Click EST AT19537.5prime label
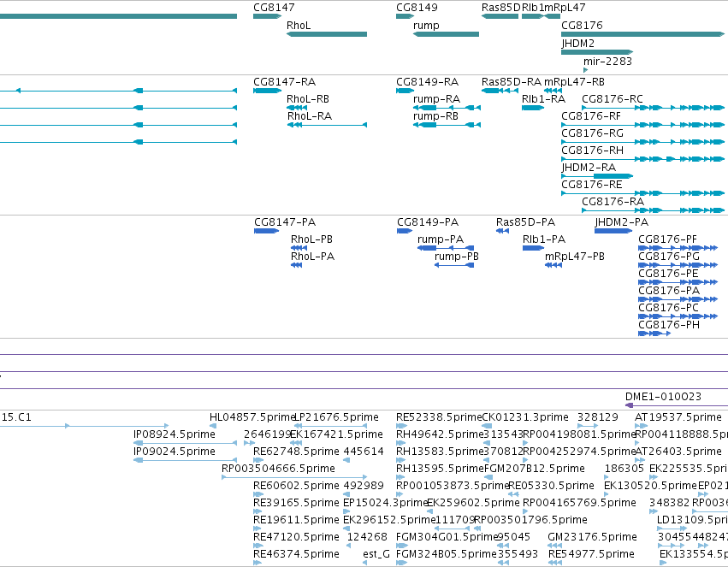This screenshot has width=728, height=567. [x=678, y=417]
